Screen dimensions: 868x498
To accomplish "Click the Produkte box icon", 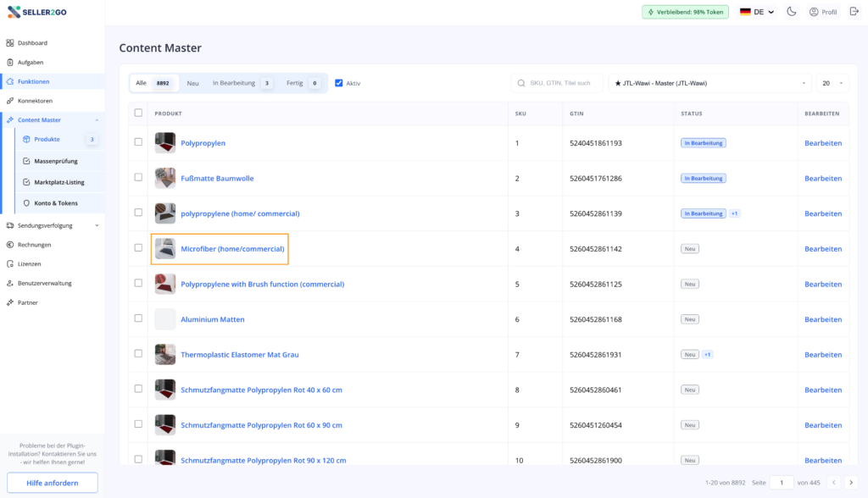I will pos(26,140).
